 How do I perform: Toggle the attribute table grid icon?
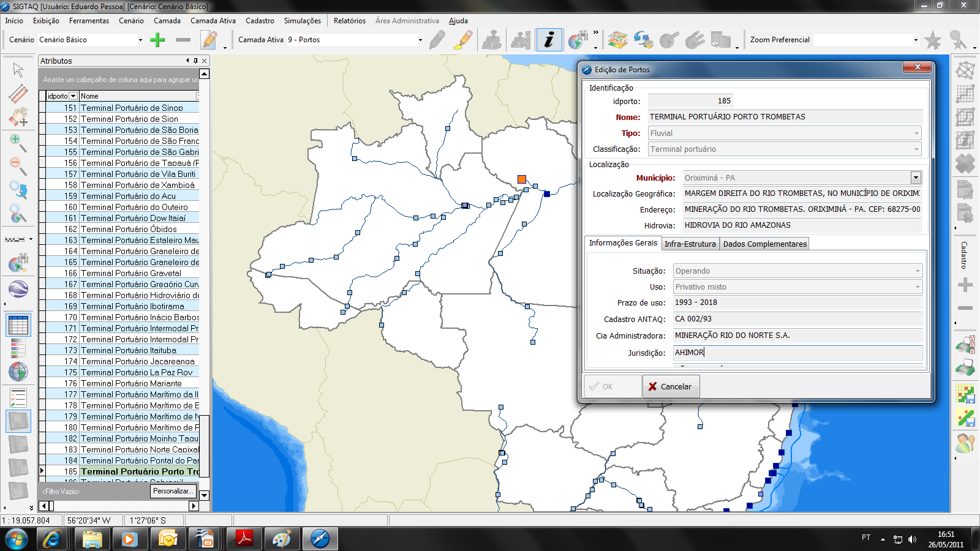[x=18, y=325]
